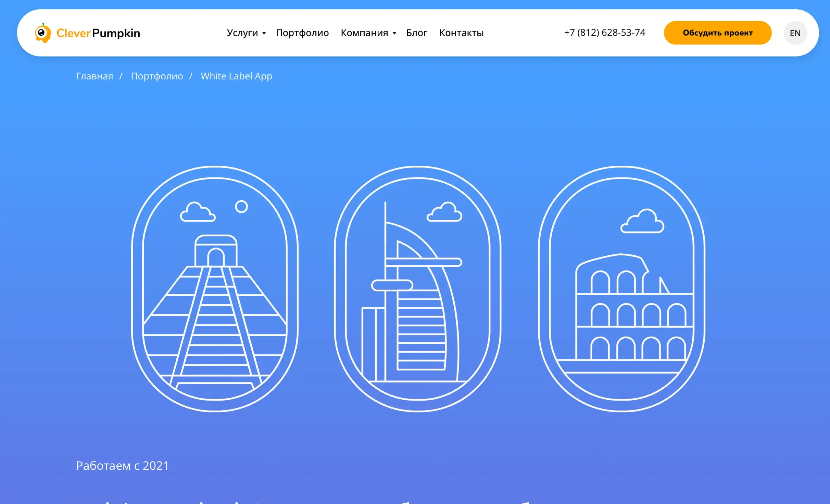Expand the Услуги dropdown menu
This screenshot has width=830, height=504.
[x=243, y=33]
